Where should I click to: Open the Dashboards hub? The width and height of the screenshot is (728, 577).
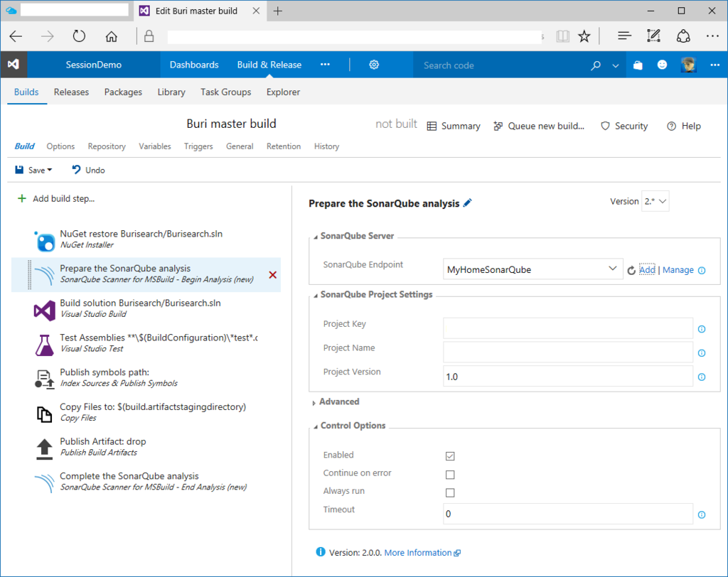(194, 65)
